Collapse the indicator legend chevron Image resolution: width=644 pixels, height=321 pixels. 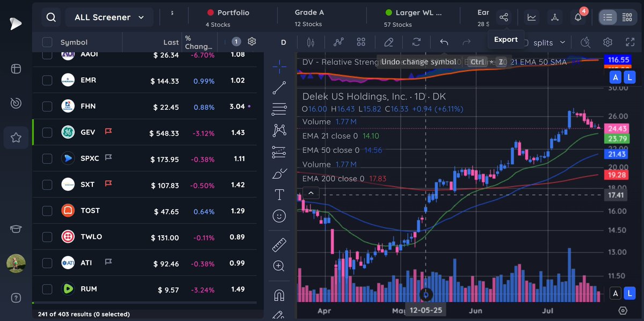pyautogui.click(x=311, y=193)
